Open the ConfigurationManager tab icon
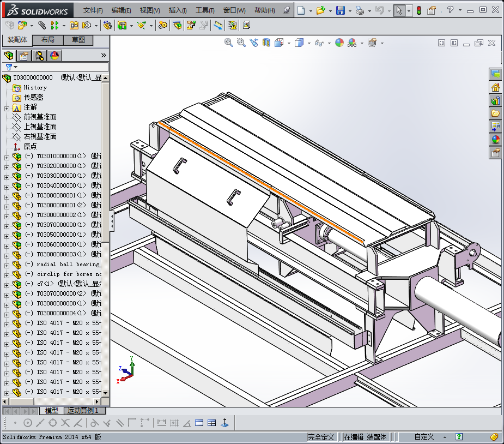The width and height of the screenshot is (504, 444). pos(39,55)
